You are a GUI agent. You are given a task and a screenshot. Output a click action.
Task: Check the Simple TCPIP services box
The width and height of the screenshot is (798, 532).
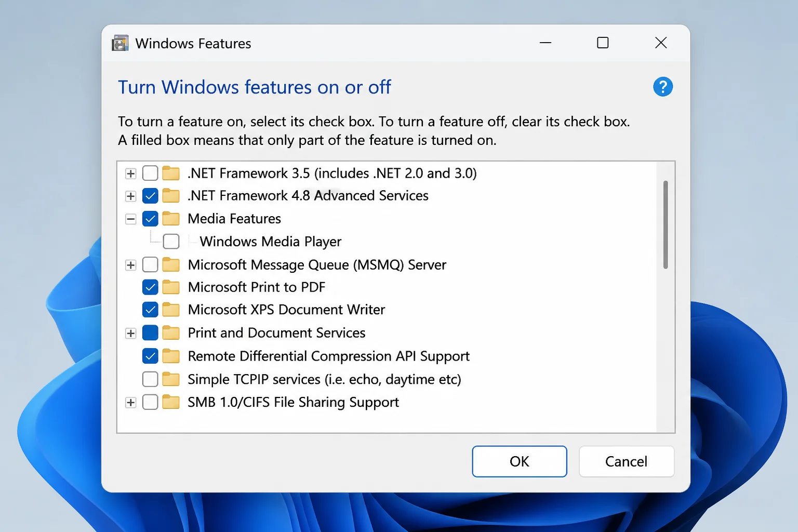point(150,379)
